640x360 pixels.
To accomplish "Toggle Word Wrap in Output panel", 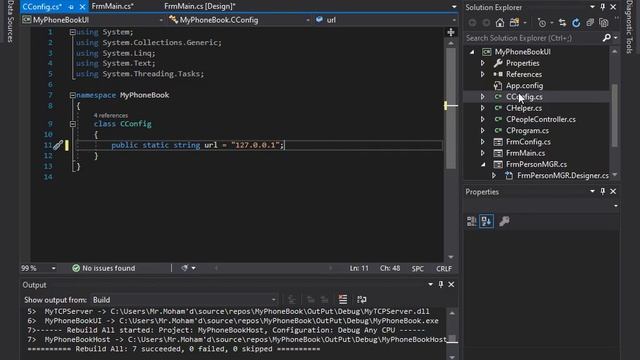I will click(x=362, y=300).
